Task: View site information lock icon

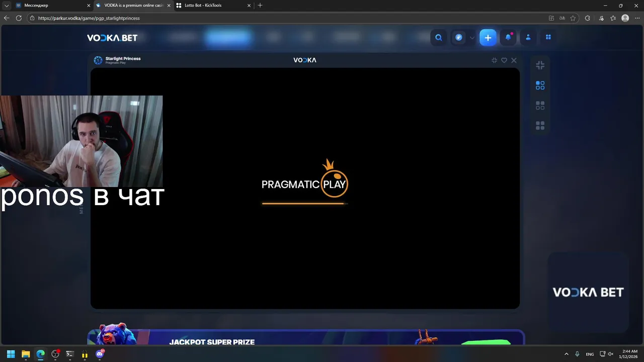Action: click(32, 18)
